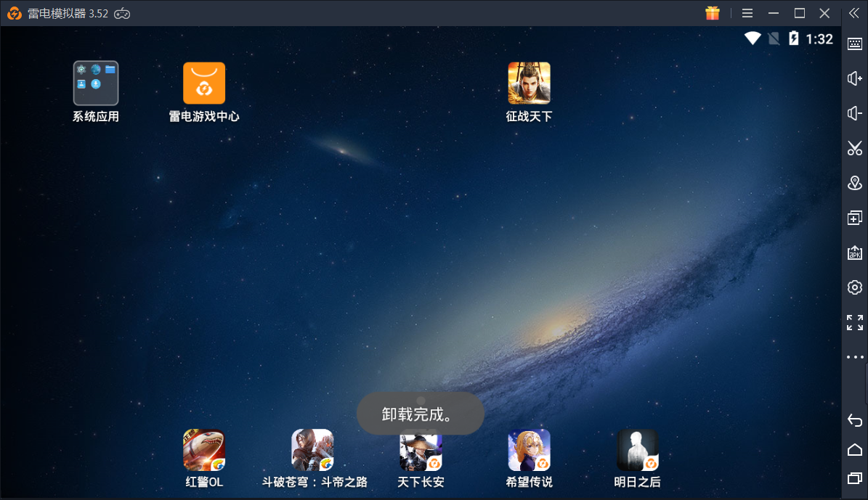
Task: Click the Wi-Fi status icon
Action: pyautogui.click(x=753, y=38)
